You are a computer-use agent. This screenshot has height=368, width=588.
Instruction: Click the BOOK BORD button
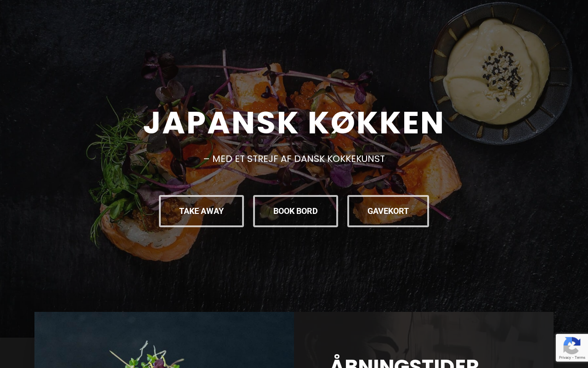point(295,211)
